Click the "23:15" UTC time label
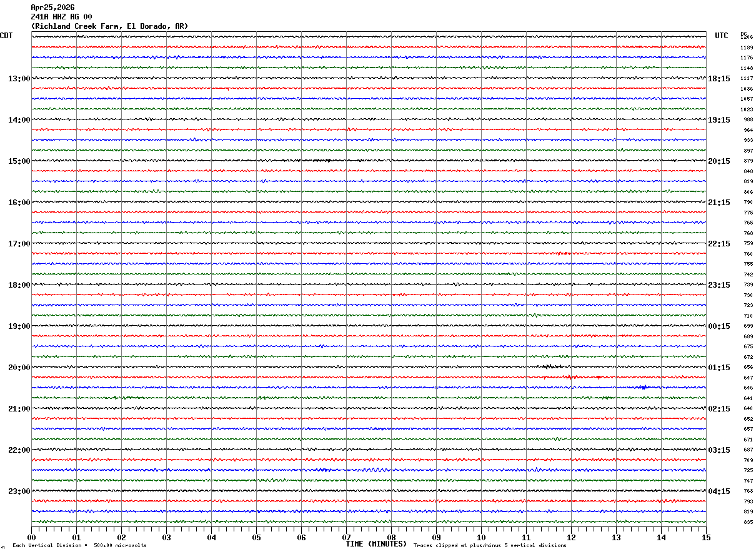 point(719,285)
